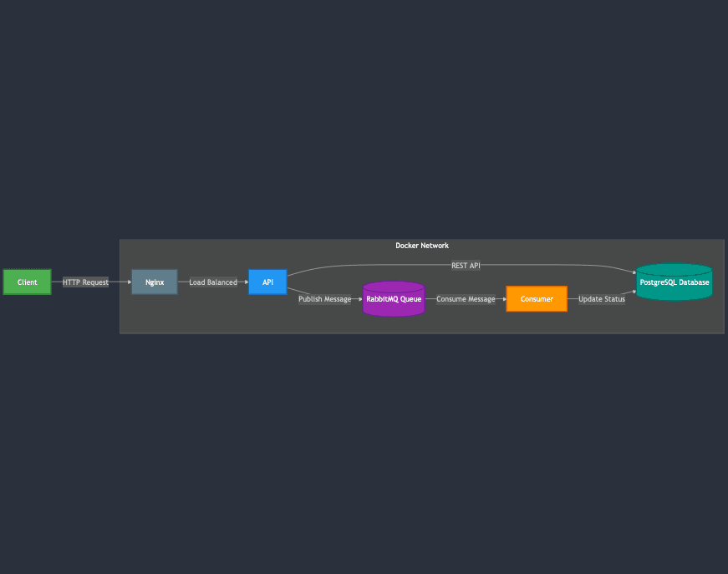The image size is (728, 574).
Task: Click the green Client node
Action: (x=27, y=282)
